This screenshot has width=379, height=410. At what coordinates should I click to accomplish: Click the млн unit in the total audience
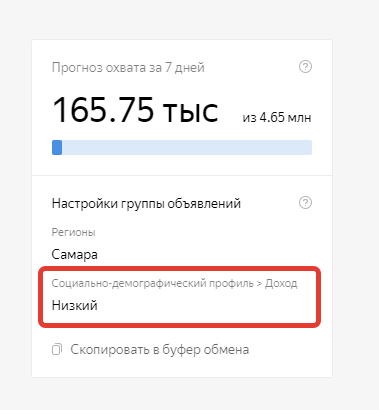point(299,118)
